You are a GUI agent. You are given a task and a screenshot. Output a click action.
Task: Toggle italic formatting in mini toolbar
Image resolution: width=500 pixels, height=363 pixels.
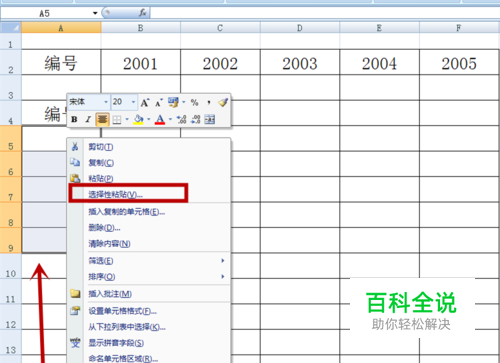pos(88,119)
